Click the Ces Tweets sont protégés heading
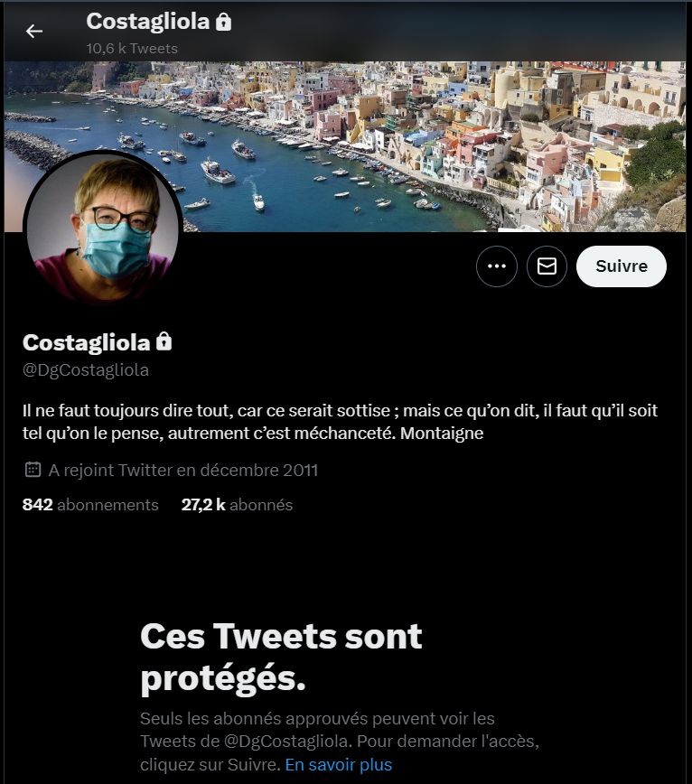692x784 pixels. tap(281, 657)
